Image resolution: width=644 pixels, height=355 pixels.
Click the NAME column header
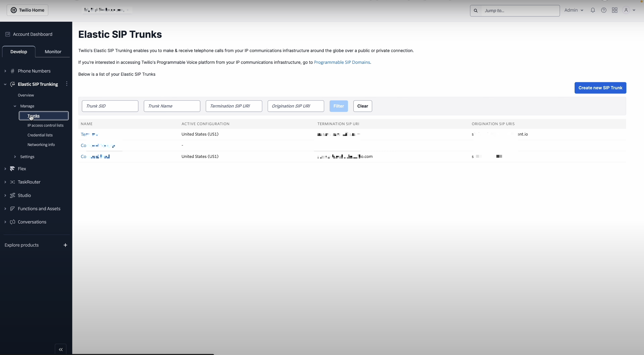click(x=87, y=124)
